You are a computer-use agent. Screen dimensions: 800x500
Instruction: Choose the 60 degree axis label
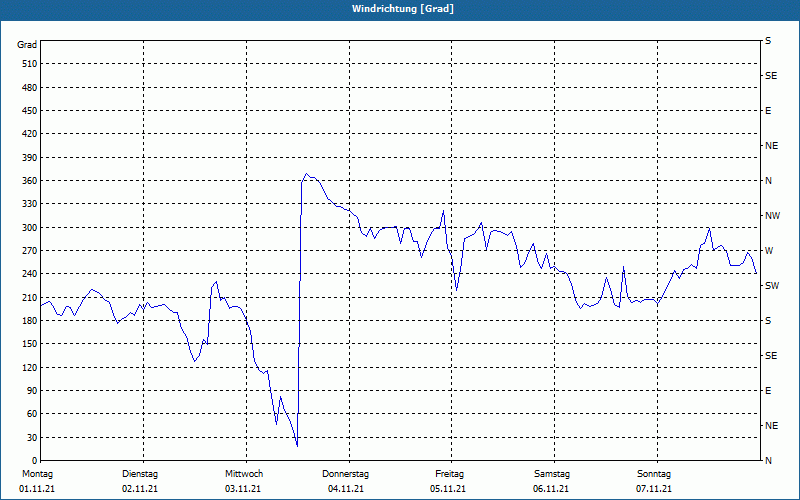[x=31, y=414]
